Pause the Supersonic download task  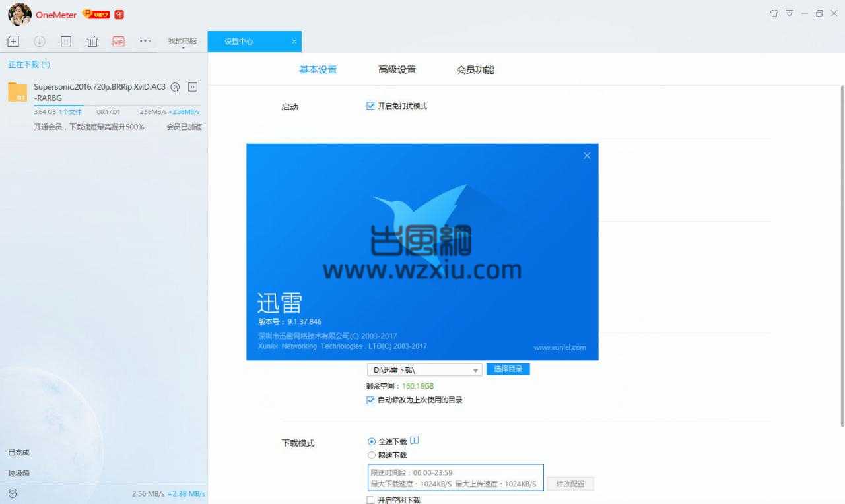[x=193, y=86]
